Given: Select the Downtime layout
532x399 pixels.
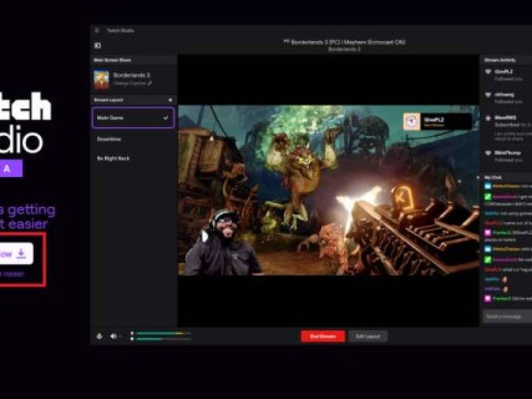Looking at the screenshot, I should coord(133,139).
